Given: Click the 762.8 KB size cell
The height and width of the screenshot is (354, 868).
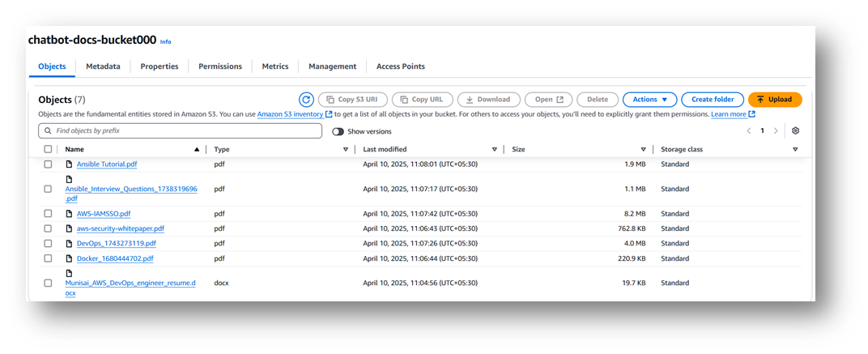Looking at the screenshot, I should 631,228.
